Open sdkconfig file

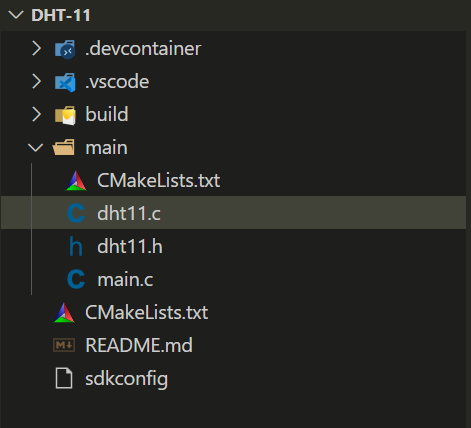click(233, 378)
